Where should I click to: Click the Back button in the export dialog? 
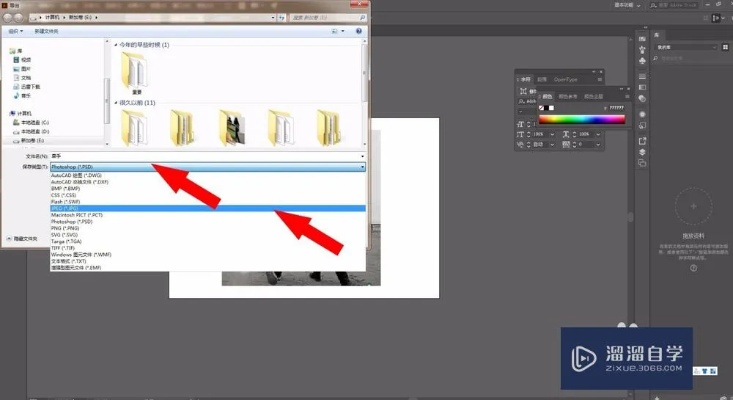pos(7,17)
